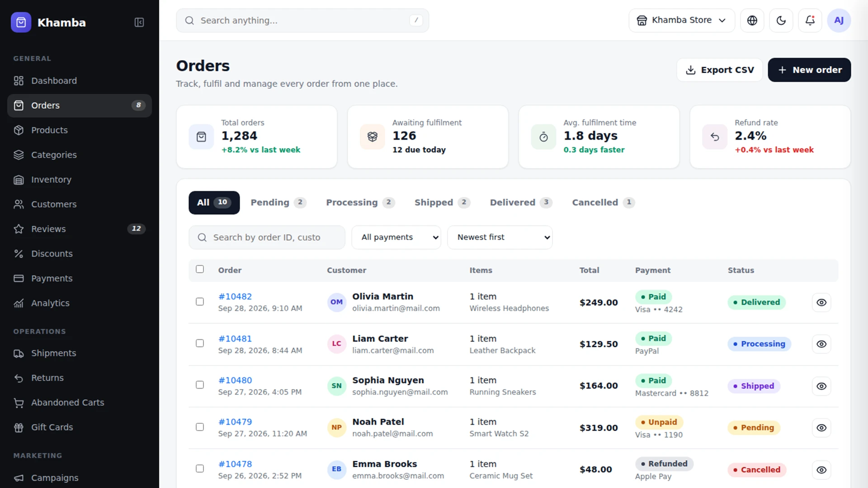The width and height of the screenshot is (868, 488).
Task: Show the Shipped orders tab
Action: point(442,202)
